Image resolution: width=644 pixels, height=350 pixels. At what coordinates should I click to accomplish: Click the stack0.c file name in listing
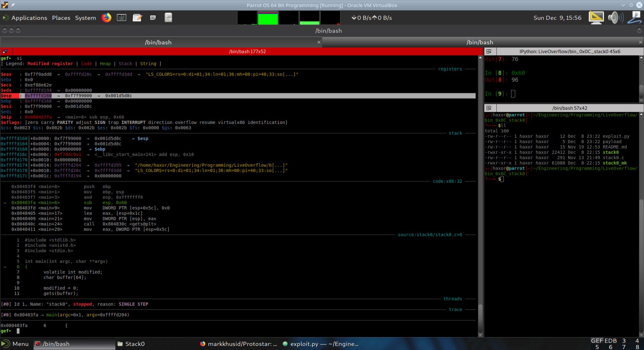click(x=613, y=158)
